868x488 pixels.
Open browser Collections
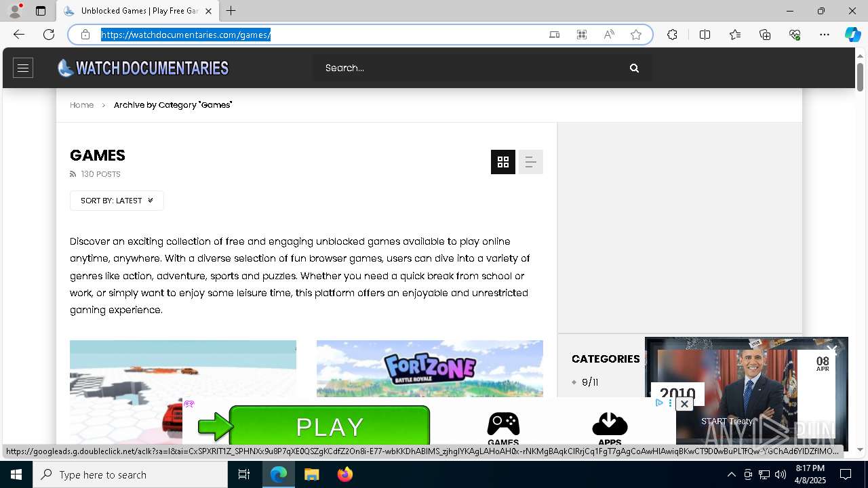point(765,35)
